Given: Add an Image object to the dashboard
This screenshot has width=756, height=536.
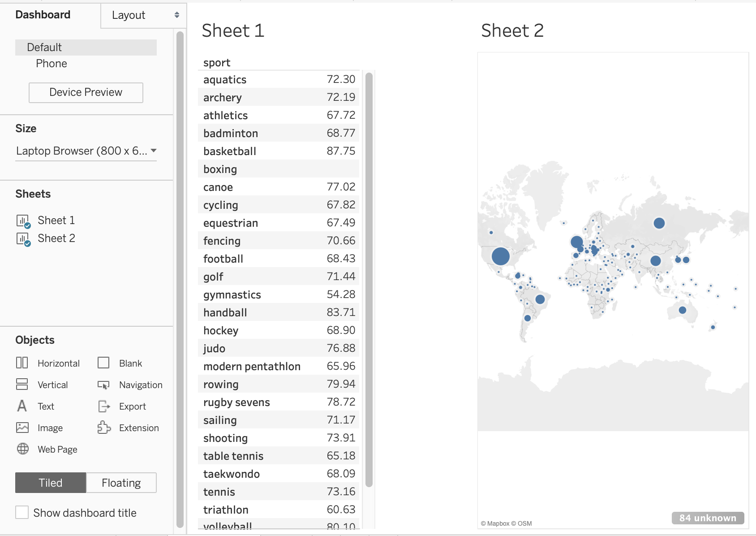Looking at the screenshot, I should [x=23, y=428].
